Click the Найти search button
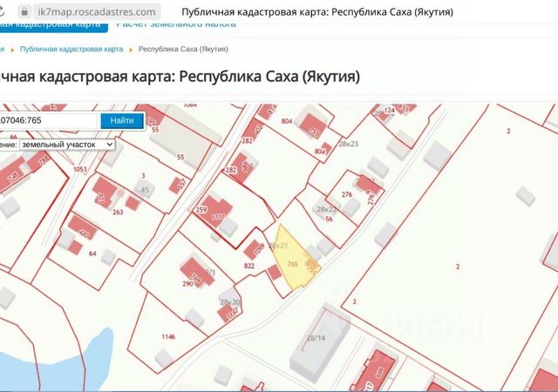 [x=122, y=120]
